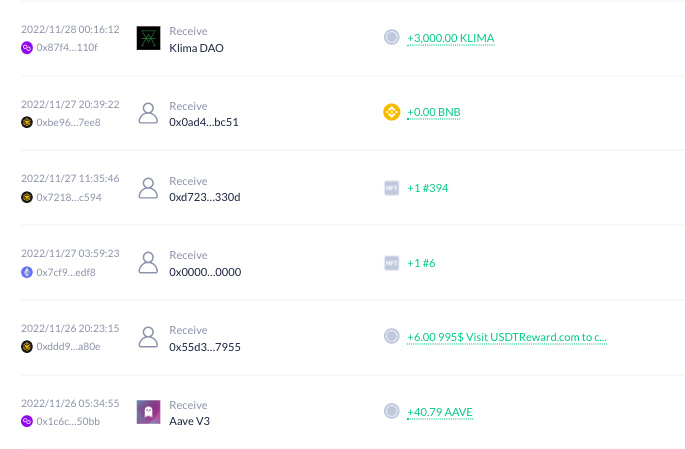Click the Aave V3 ghost logo

pos(148,412)
